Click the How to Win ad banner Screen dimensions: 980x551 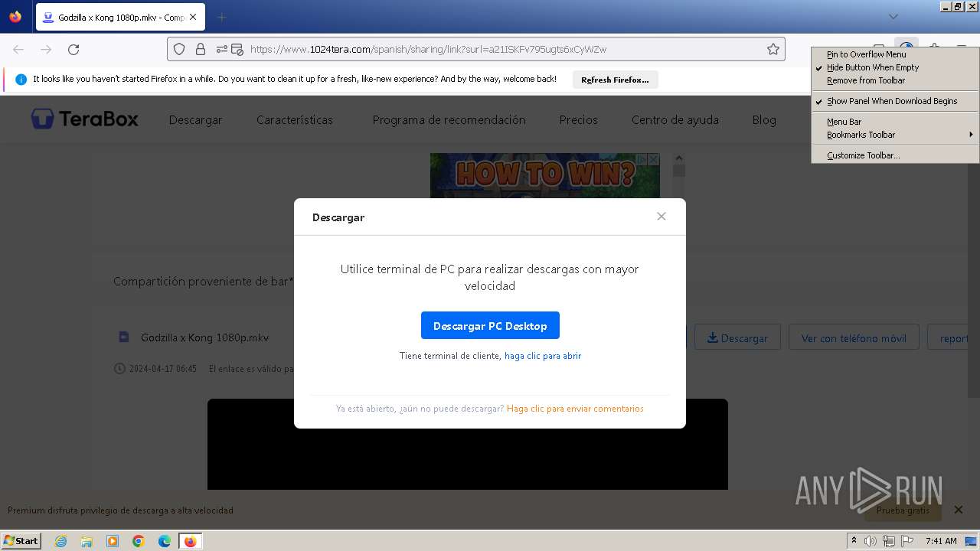tap(544, 176)
